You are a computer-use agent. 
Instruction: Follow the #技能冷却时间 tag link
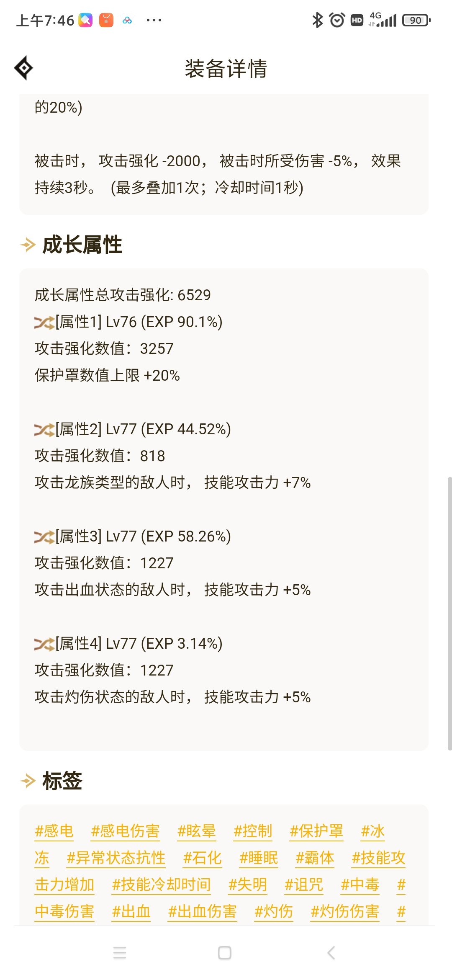[161, 885]
